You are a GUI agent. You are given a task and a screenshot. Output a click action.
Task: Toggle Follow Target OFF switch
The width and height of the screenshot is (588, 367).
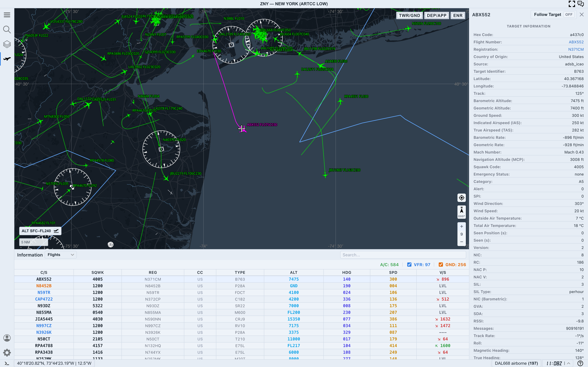click(x=569, y=15)
